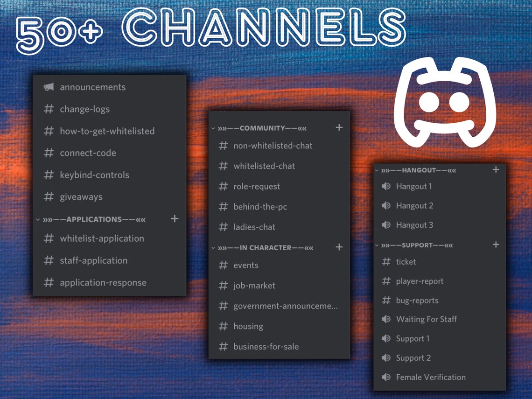Click the hashtag icon beside ticket
The width and height of the screenshot is (532, 399).
386,262
